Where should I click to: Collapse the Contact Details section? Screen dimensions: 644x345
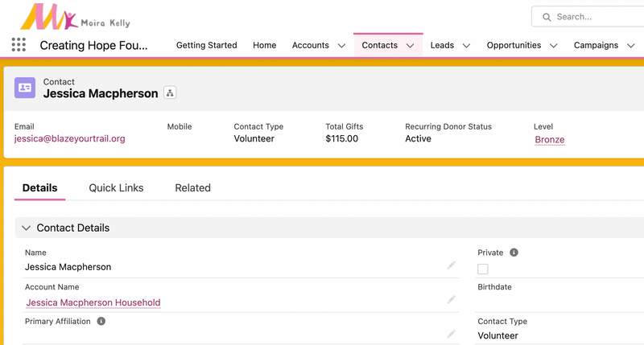coord(27,228)
